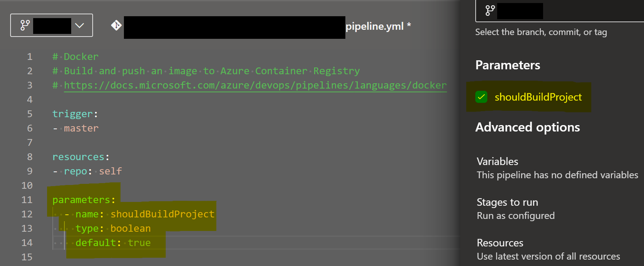
Task: Click the repo selector icon in the editor toolbar
Action: [x=116, y=25]
